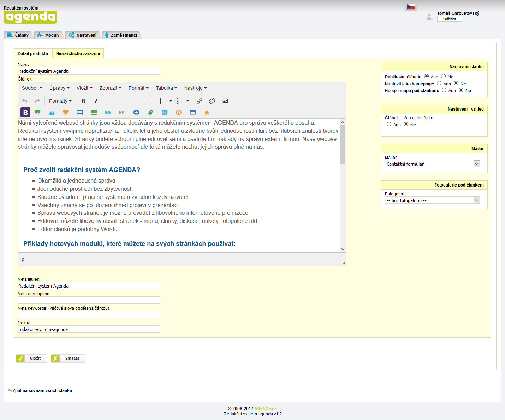The height and width of the screenshot is (420, 505).
Task: Click the orange exclamation alert icon
Action: pos(179,112)
